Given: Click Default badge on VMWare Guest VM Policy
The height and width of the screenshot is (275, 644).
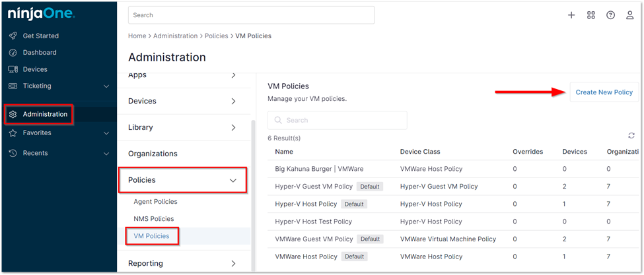Looking at the screenshot, I should (370, 239).
